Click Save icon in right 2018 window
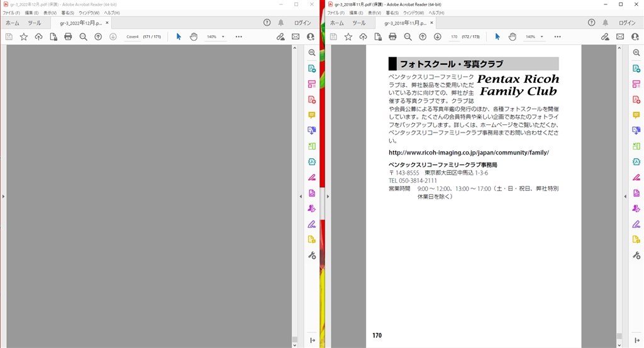Image resolution: width=644 pixels, height=348 pixels. click(x=333, y=37)
